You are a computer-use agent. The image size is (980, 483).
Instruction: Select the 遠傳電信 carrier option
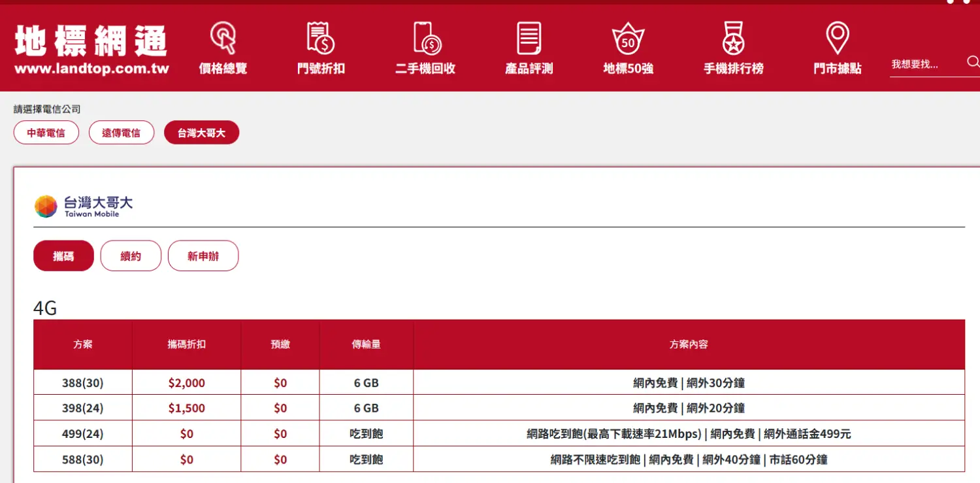click(121, 133)
